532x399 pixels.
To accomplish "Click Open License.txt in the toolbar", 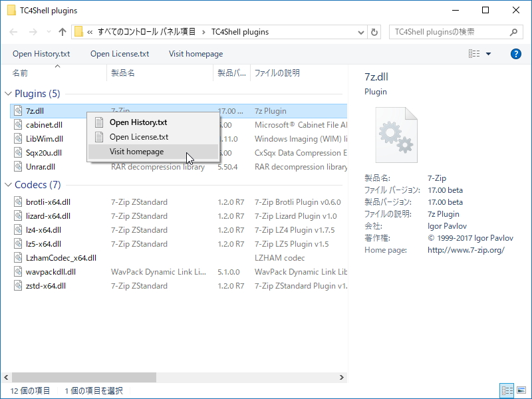I will coord(119,54).
